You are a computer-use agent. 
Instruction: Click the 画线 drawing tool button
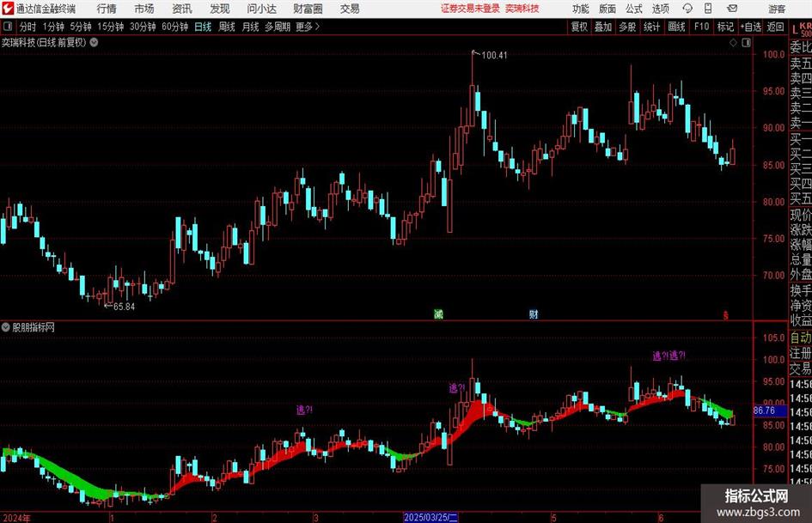point(676,27)
